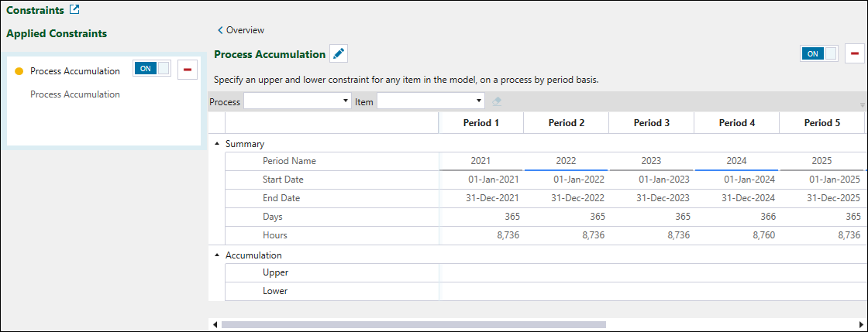Click the pencil edit icon beside Process Accumulation

(339, 53)
